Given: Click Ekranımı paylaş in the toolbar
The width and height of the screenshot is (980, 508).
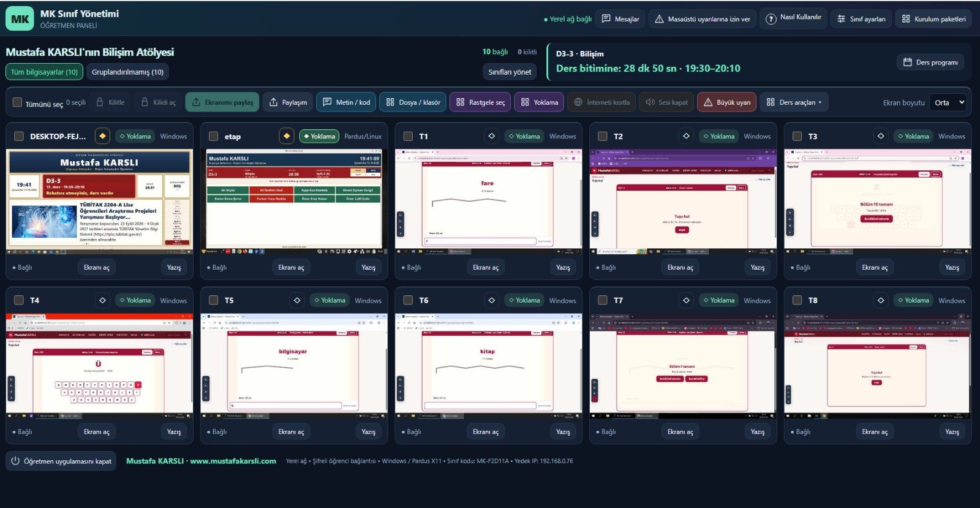Looking at the screenshot, I should [222, 102].
